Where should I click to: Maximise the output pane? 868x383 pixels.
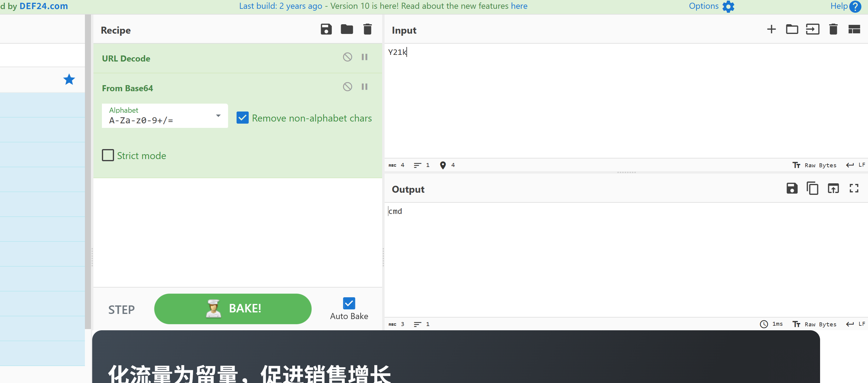coord(853,188)
